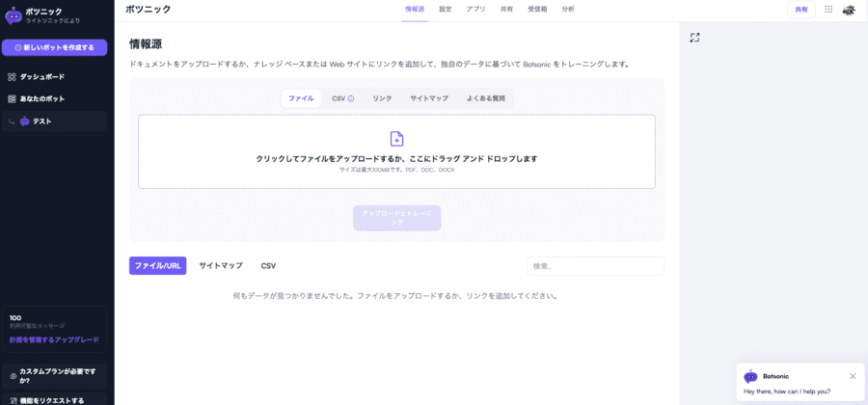Click the feature request icon
The width and height of the screenshot is (868, 405).
pyautogui.click(x=14, y=400)
